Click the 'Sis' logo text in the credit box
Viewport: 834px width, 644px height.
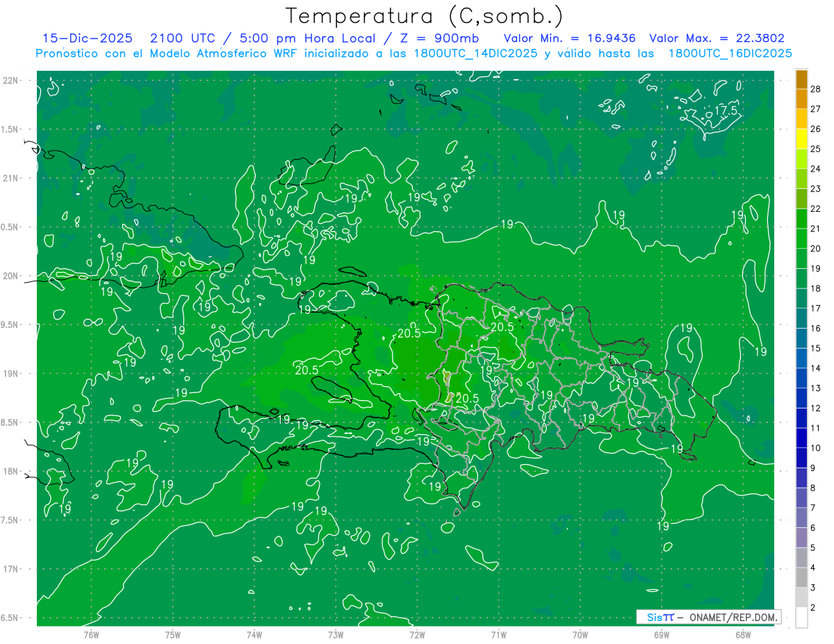[x=655, y=617]
